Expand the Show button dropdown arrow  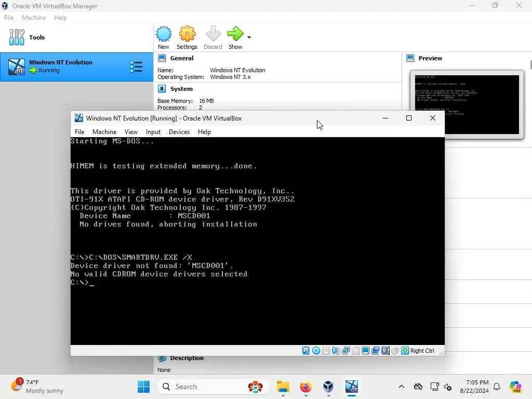tap(249, 37)
